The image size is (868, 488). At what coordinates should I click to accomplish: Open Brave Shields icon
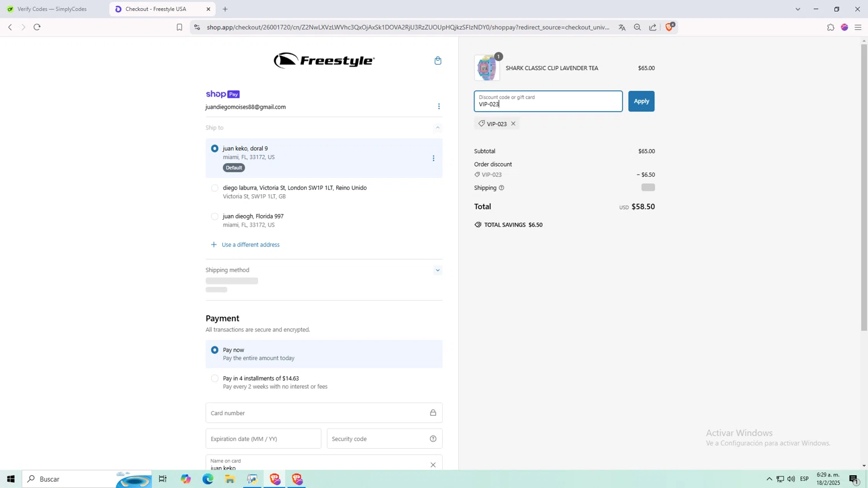[x=670, y=27]
